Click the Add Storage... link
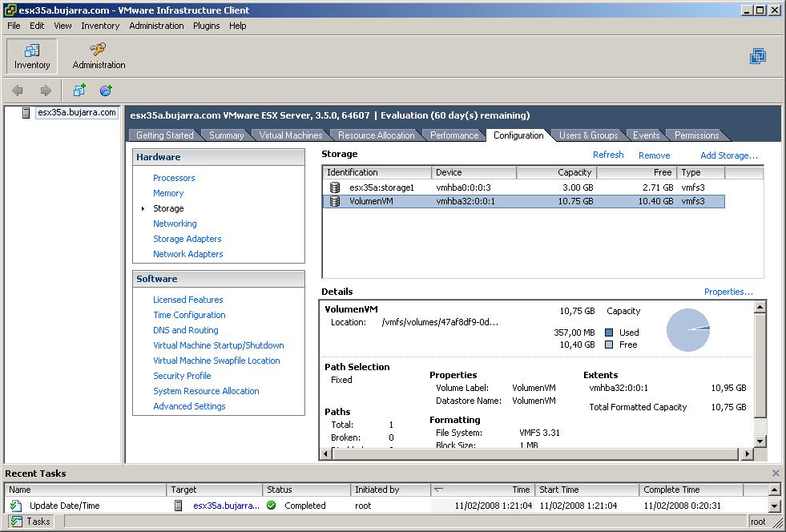The image size is (786, 532). 729,155
